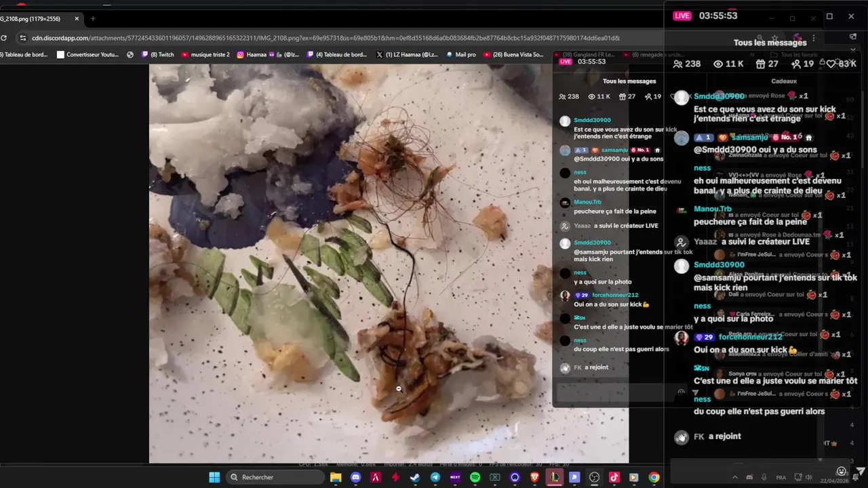Viewport: 868px width, 488px height.
Task: Click the LIVE badge in overlay window
Action: coord(682,16)
